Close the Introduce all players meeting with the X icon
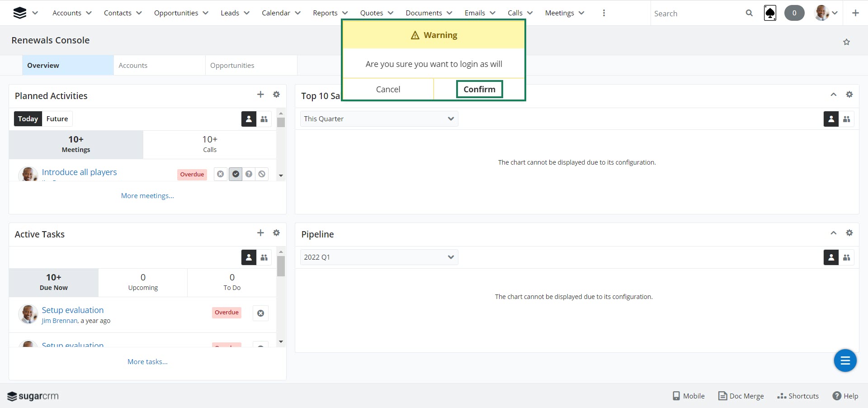868x408 pixels. pos(220,174)
